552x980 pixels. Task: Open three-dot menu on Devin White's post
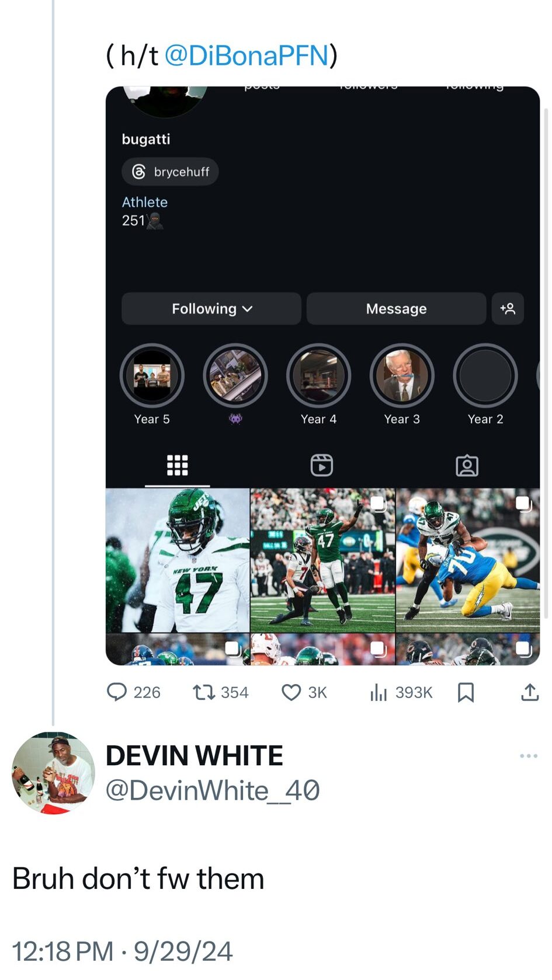(x=528, y=756)
